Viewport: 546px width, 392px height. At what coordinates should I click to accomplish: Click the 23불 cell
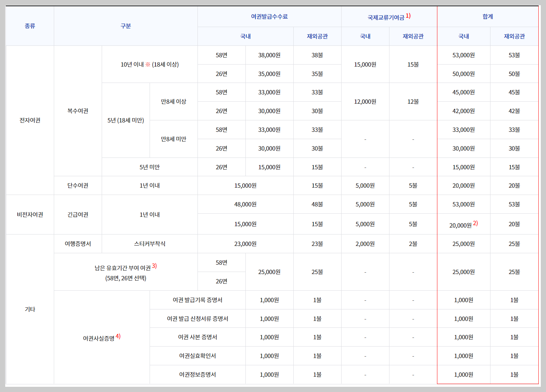pyautogui.click(x=317, y=244)
